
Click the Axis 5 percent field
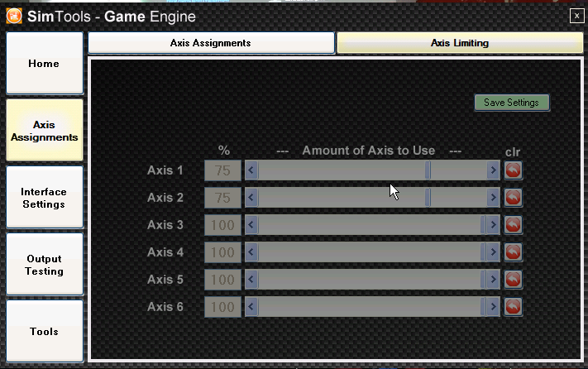coord(222,280)
